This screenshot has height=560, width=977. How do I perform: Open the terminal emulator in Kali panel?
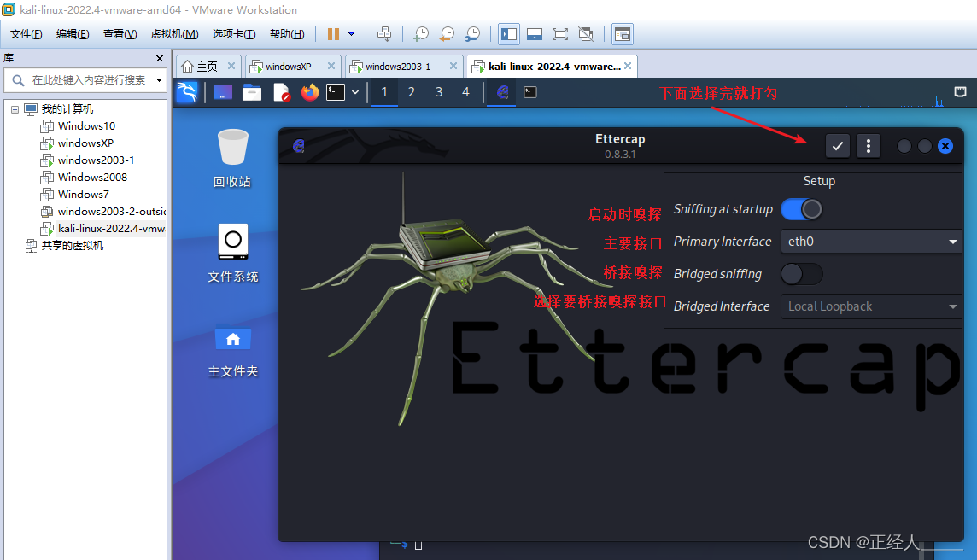[336, 92]
